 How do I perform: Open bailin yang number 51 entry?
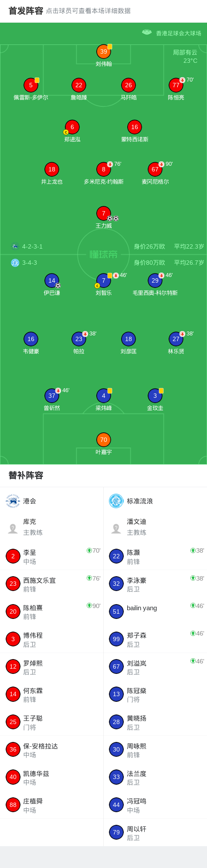click(x=155, y=611)
